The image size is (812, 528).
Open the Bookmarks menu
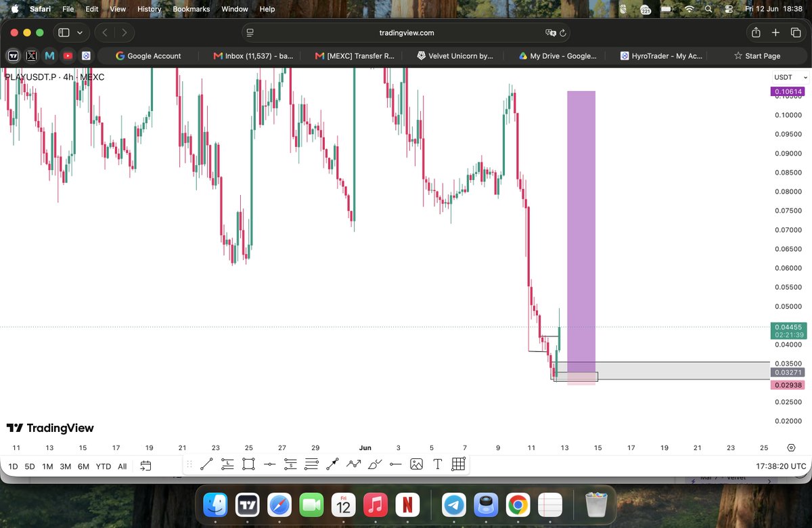pyautogui.click(x=191, y=9)
